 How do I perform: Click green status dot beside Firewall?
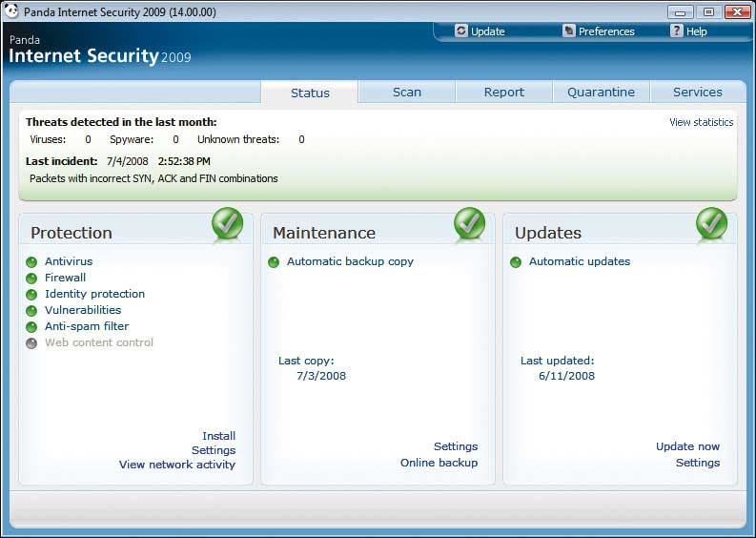31,279
